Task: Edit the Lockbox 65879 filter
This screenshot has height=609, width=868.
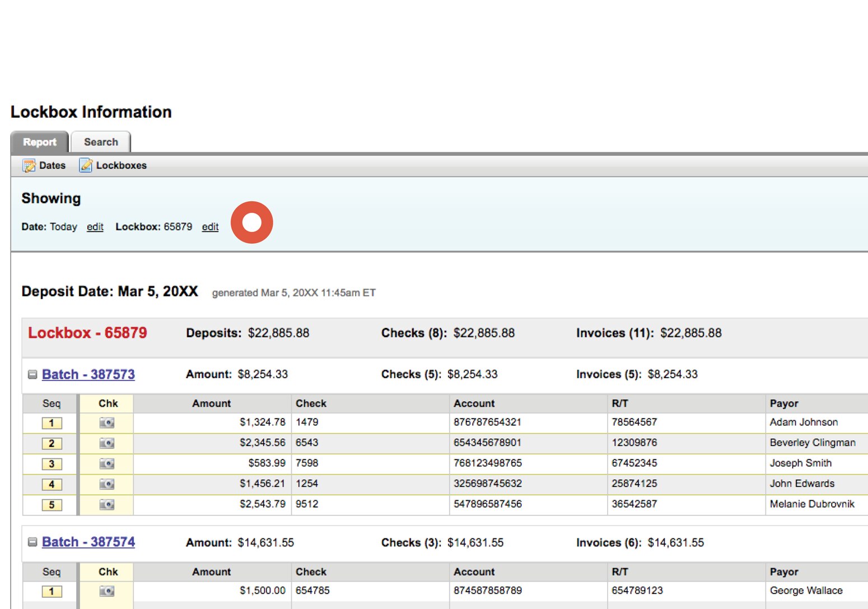Action: [210, 226]
